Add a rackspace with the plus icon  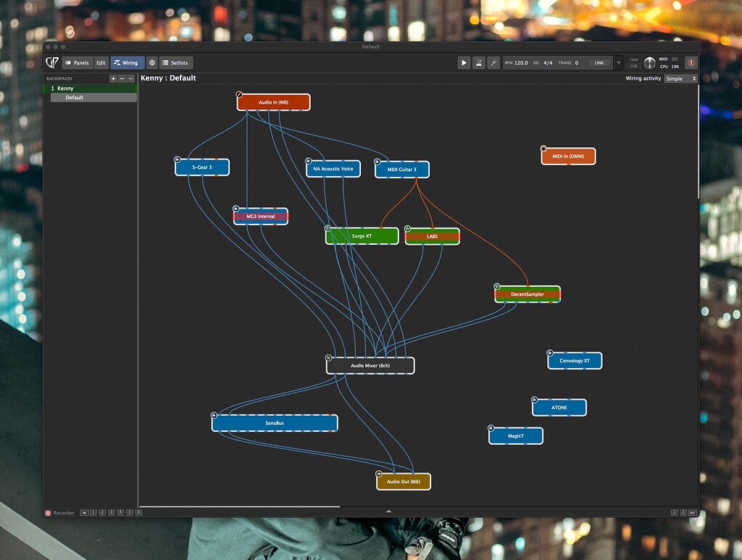click(113, 78)
